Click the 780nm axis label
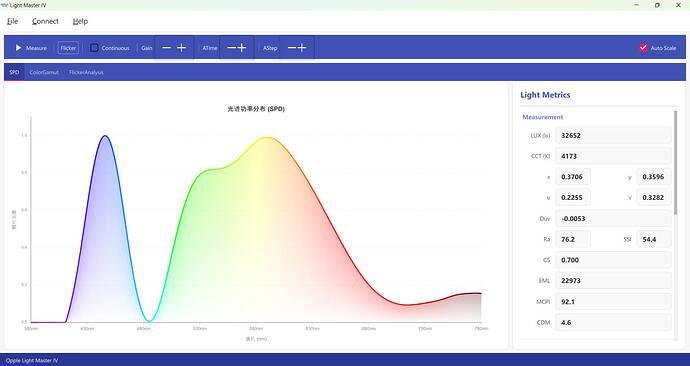The image size is (690, 366). point(481,329)
